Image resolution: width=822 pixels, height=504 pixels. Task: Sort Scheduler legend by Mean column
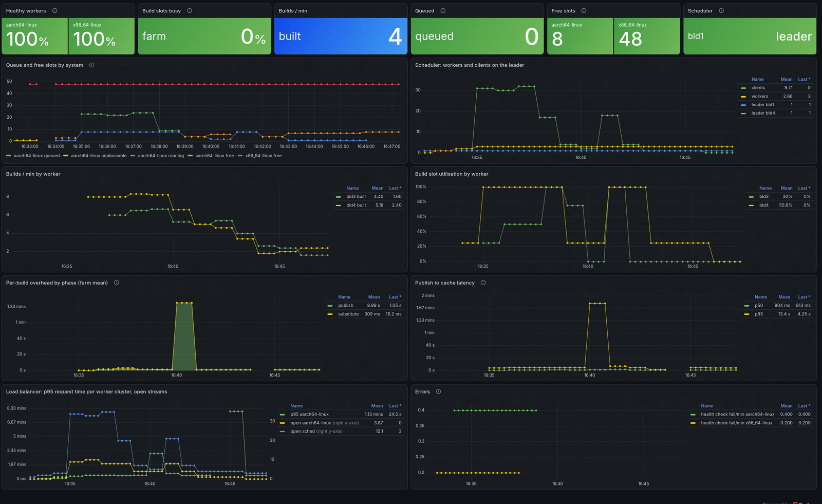pos(787,80)
